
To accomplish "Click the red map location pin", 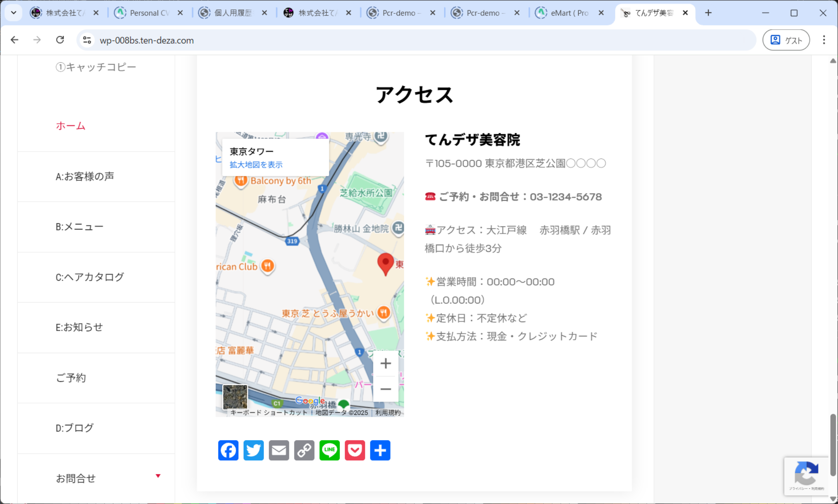I will 385,263.
